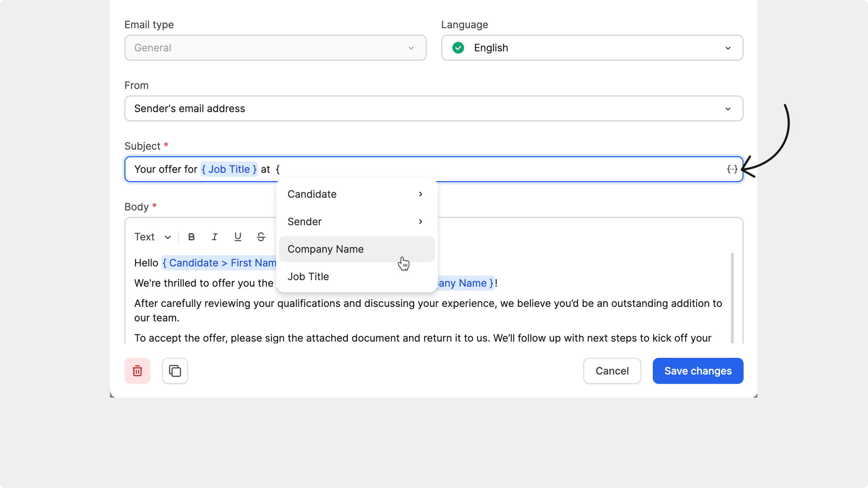Choose Job Title from variable menu
The width and height of the screenshot is (868, 488).
(x=356, y=277)
